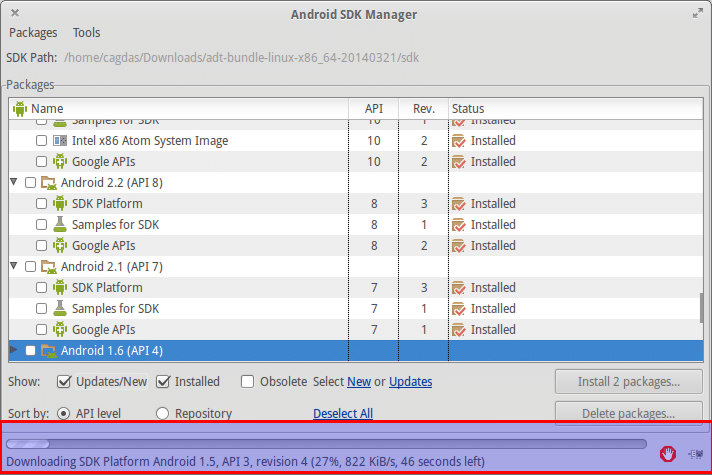
Task: Click the package list vertical scrollbar
Action: click(x=702, y=307)
